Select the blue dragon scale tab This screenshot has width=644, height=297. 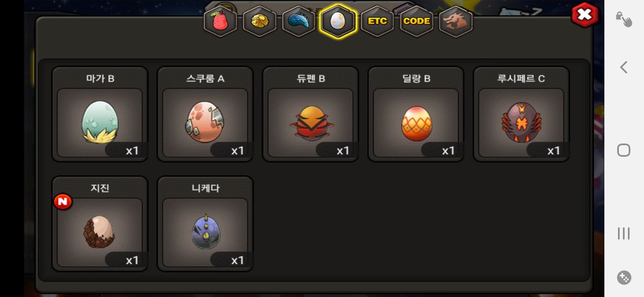tap(299, 21)
